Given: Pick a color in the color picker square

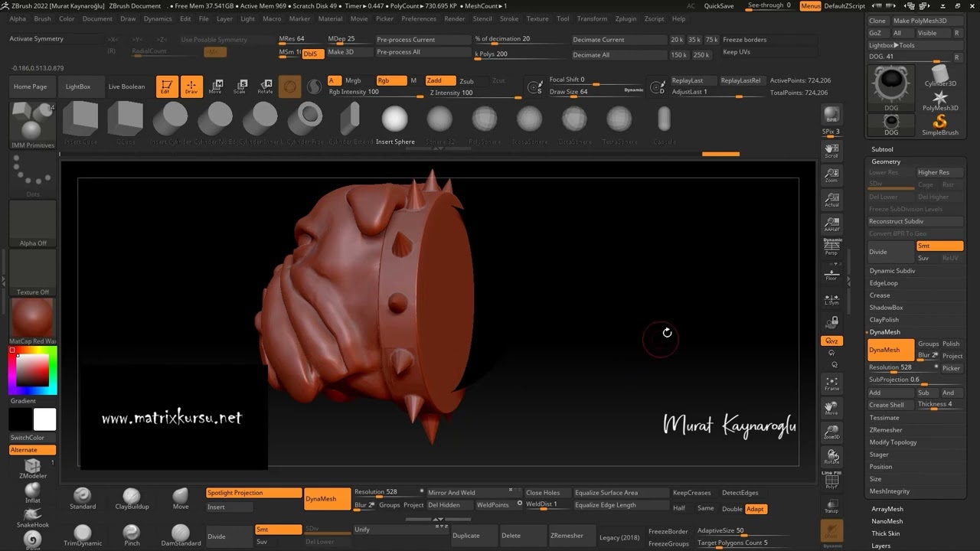Looking at the screenshot, I should (x=33, y=371).
